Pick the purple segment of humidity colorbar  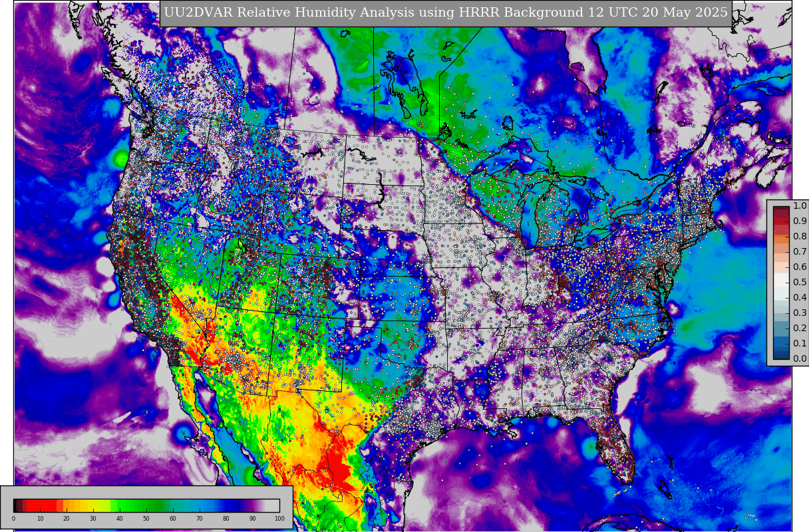pyautogui.click(x=250, y=505)
